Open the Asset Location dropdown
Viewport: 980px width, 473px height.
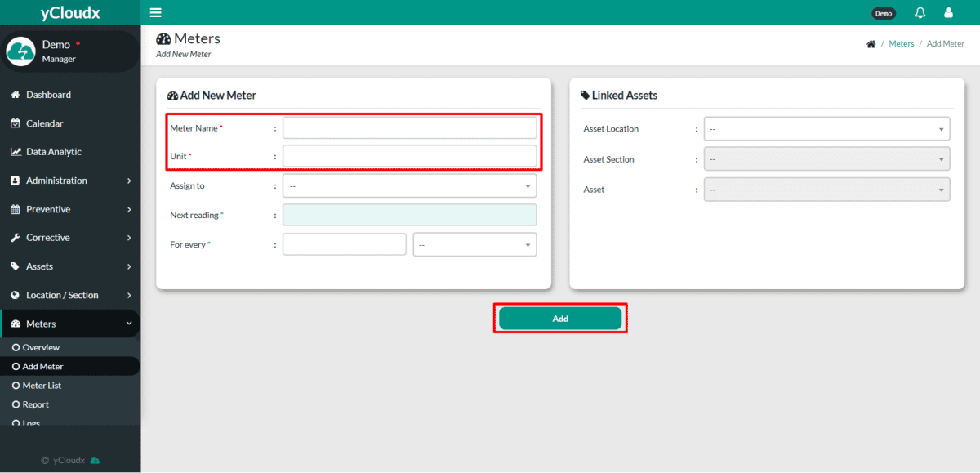[826, 129]
